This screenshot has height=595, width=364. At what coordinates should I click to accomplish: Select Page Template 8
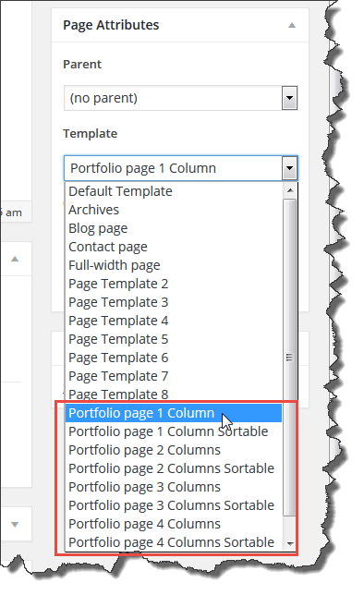(x=174, y=395)
